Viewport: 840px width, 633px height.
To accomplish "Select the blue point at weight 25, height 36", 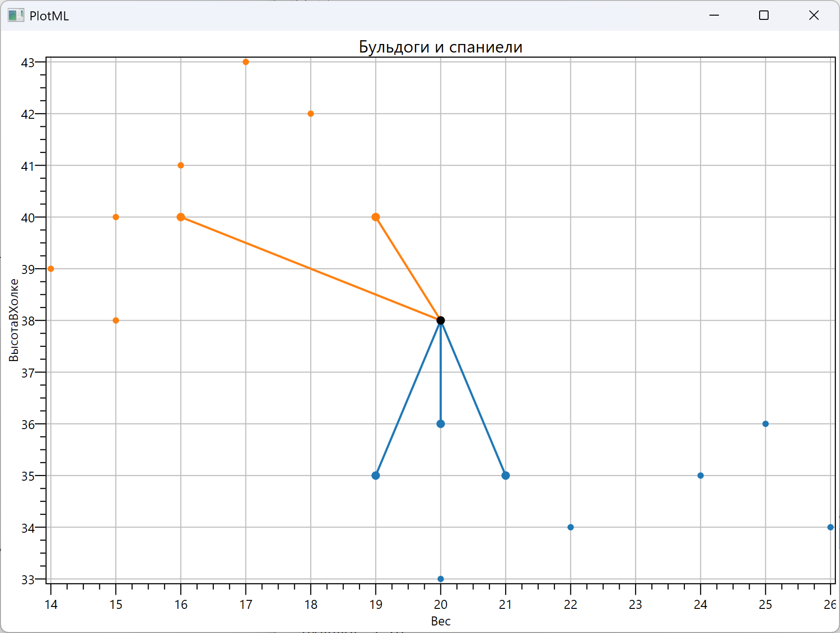I will [x=765, y=424].
